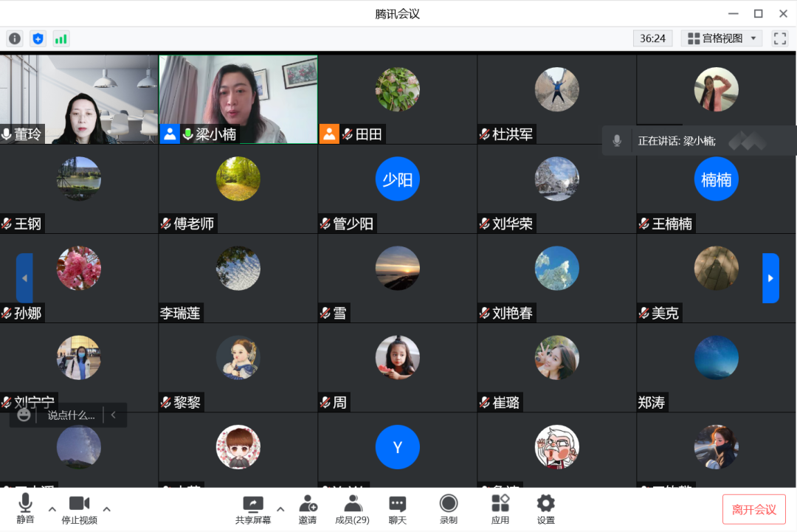Open meeting settings gear
Screen dimensions: 797x532
point(545,509)
